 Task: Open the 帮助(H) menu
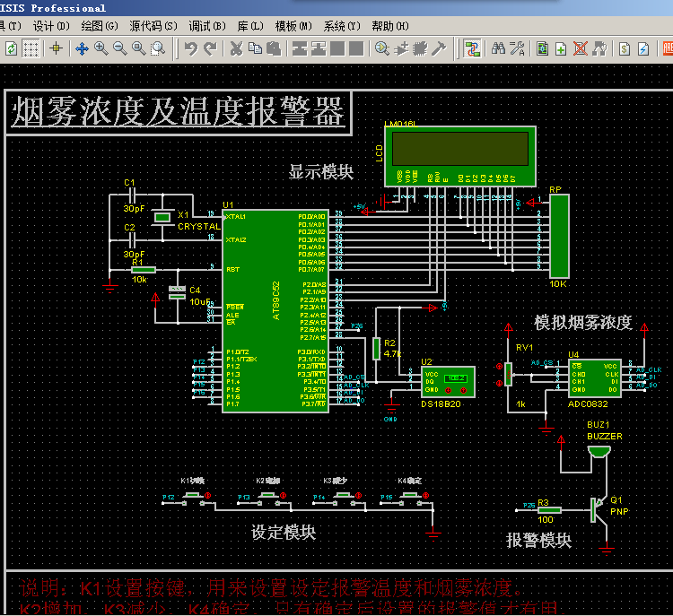point(390,26)
